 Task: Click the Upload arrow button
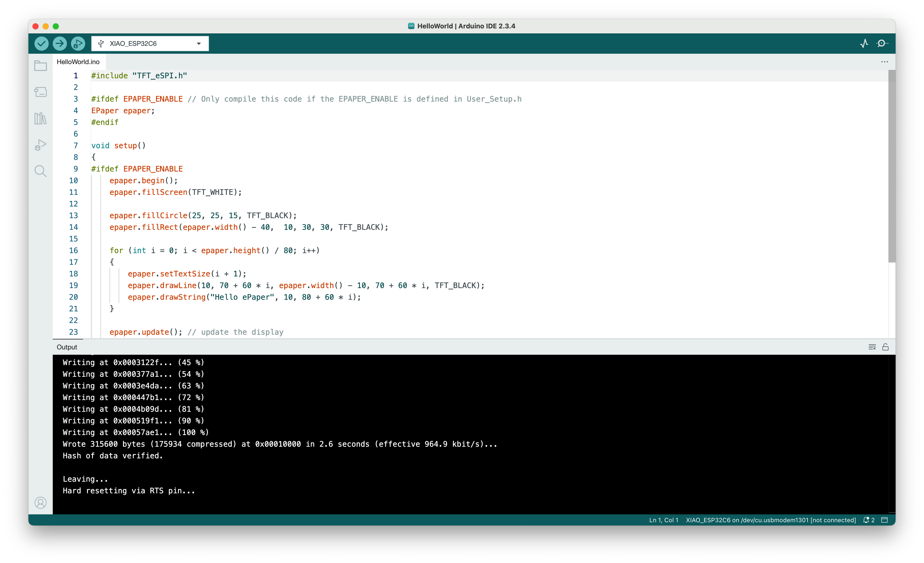(60, 44)
